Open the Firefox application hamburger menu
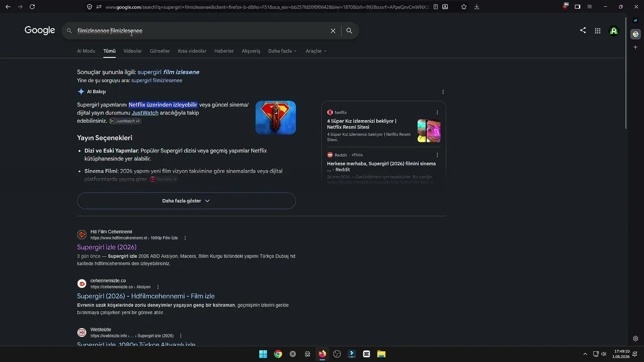644x362 pixels. click(x=590, y=7)
